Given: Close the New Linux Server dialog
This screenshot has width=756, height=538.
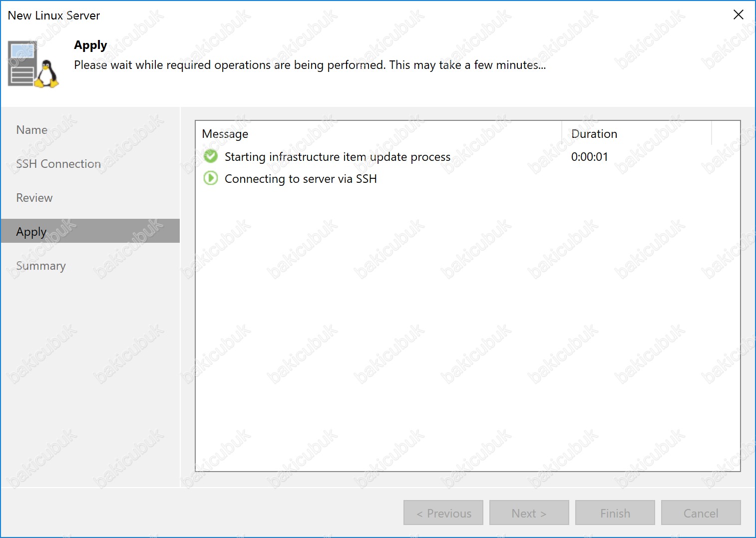Looking at the screenshot, I should (x=739, y=15).
